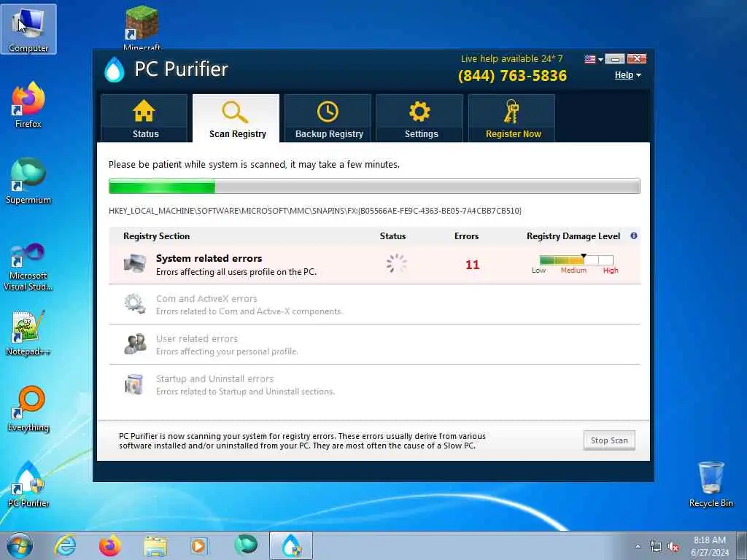Open Windows Explorer from the taskbar

point(155,546)
